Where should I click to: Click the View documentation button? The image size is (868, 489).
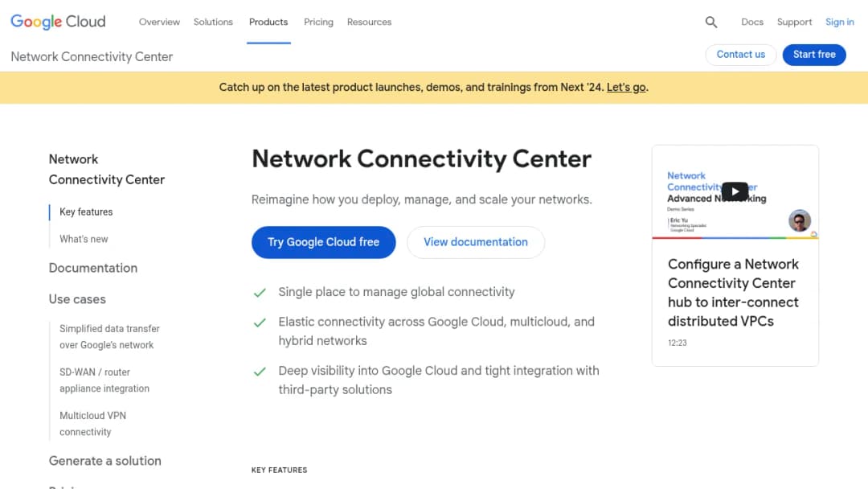(476, 242)
